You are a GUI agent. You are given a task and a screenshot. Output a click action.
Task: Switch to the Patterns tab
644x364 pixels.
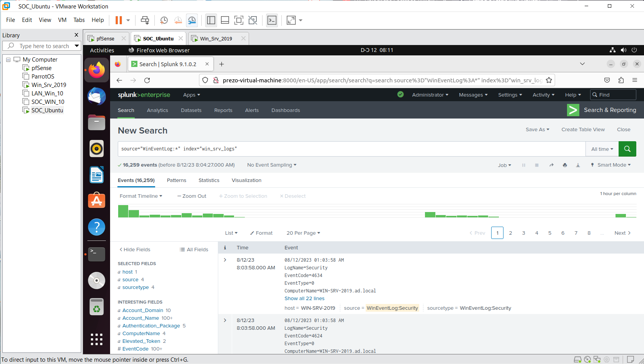(176, 180)
